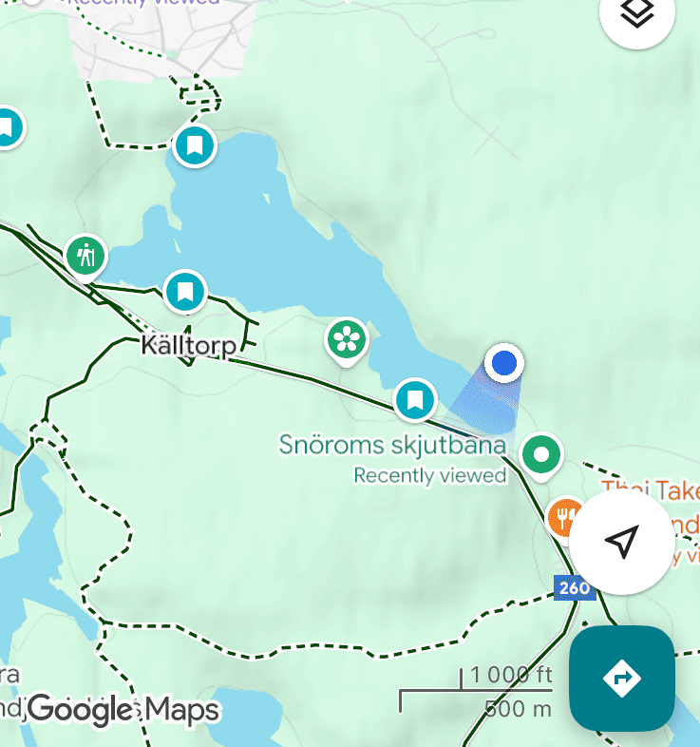Screen dimensions: 700x747
Task: Click the route 260 road shield
Action: point(575,588)
